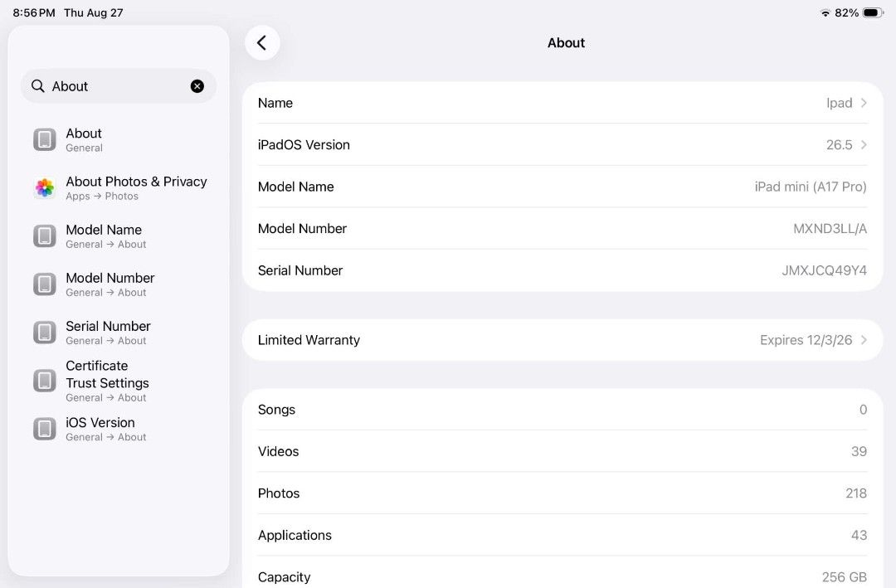Click the iOS Version result icon
The image size is (896, 588).
[45, 429]
